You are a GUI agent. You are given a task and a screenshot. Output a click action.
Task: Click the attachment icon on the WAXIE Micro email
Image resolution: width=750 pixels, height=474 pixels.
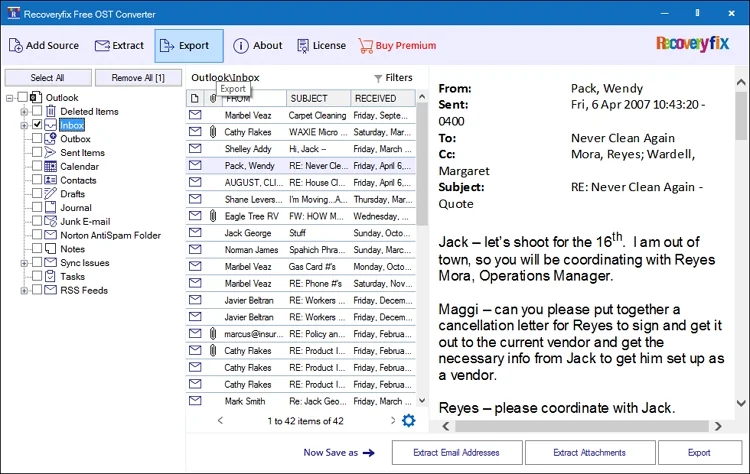click(213, 132)
